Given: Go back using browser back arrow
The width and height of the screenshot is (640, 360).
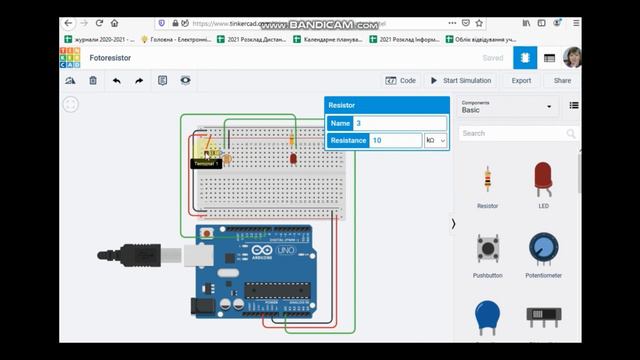Looking at the screenshot, I should 69,23.
